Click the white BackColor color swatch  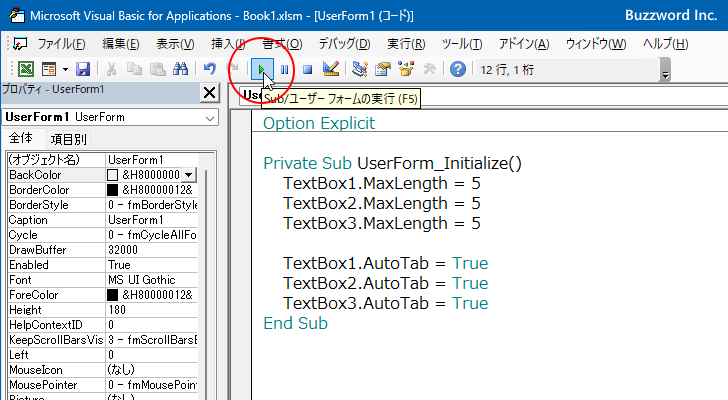click(x=112, y=175)
